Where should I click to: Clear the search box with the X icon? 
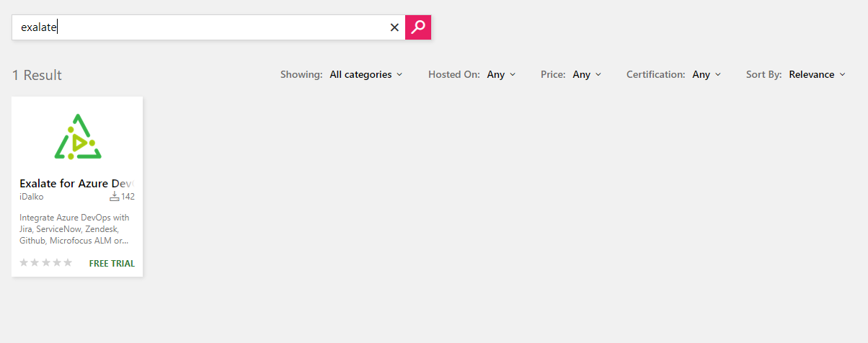click(394, 27)
